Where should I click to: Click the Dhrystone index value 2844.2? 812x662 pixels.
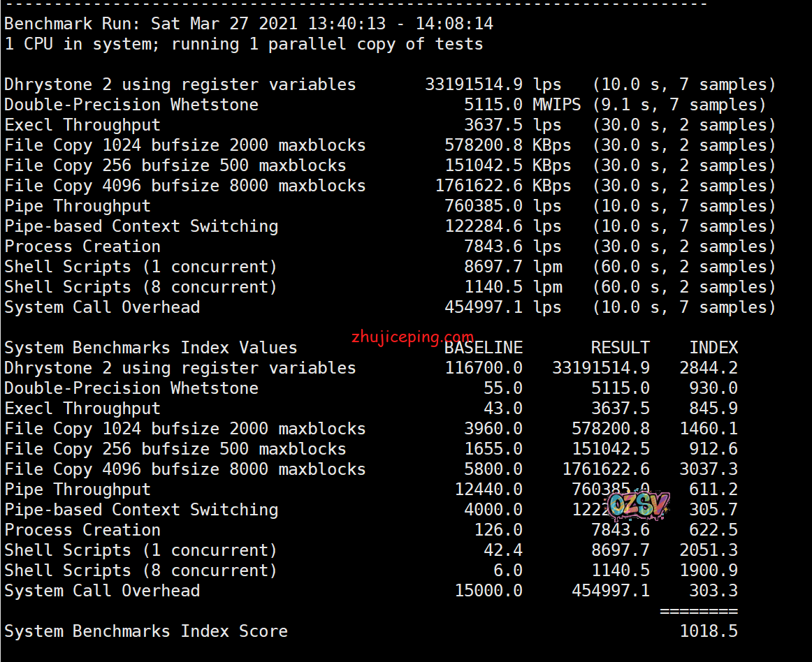[x=708, y=368]
